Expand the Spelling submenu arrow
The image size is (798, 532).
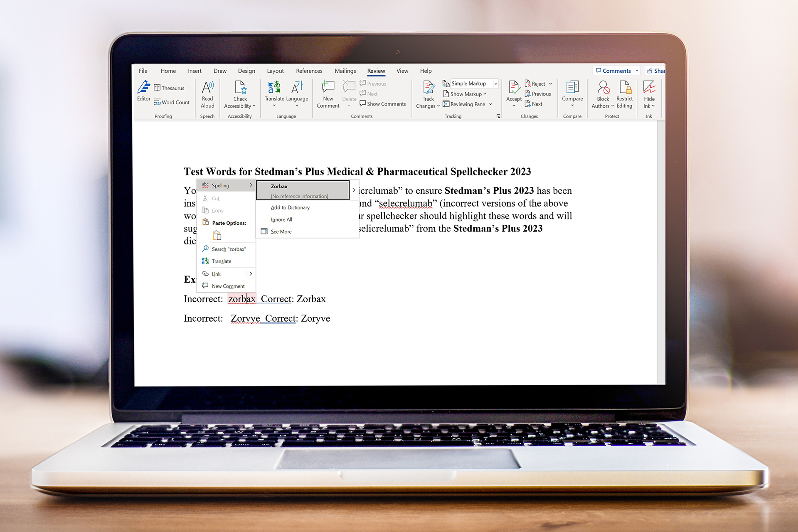pos(251,185)
